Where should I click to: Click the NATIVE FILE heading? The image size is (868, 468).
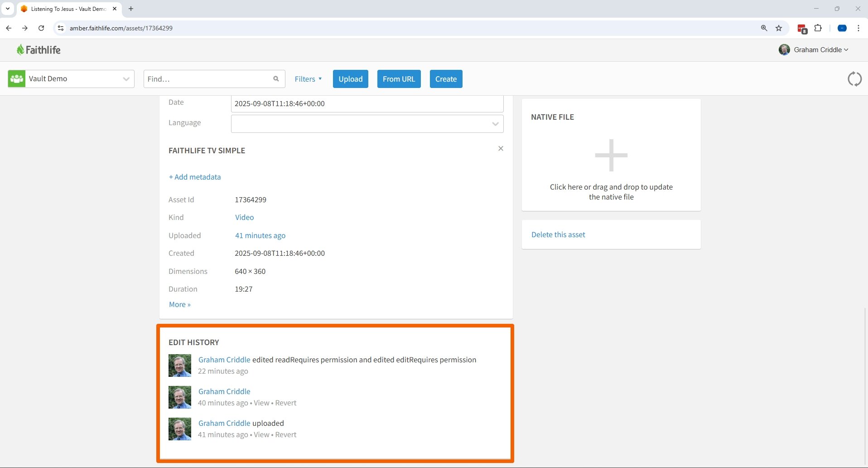point(552,117)
